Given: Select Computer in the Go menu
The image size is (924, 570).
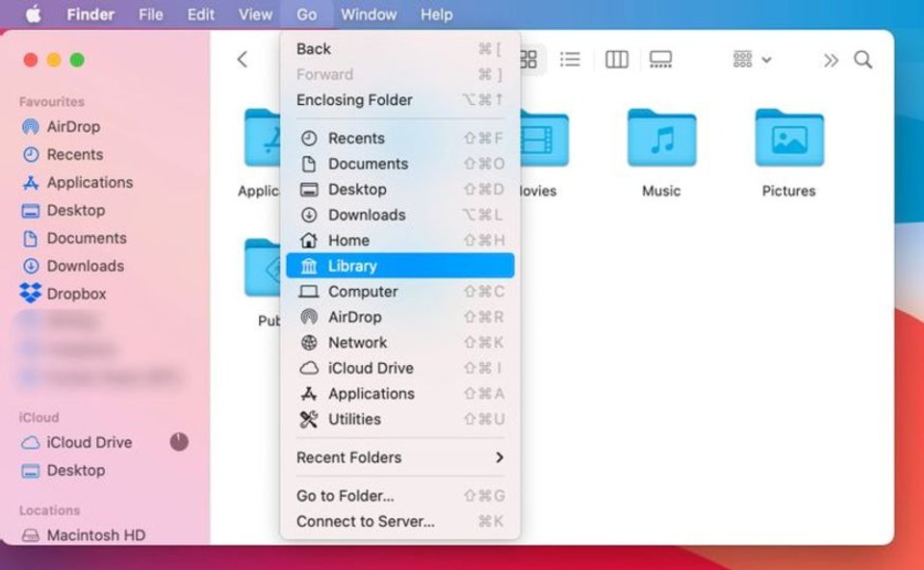Looking at the screenshot, I should (400, 292).
